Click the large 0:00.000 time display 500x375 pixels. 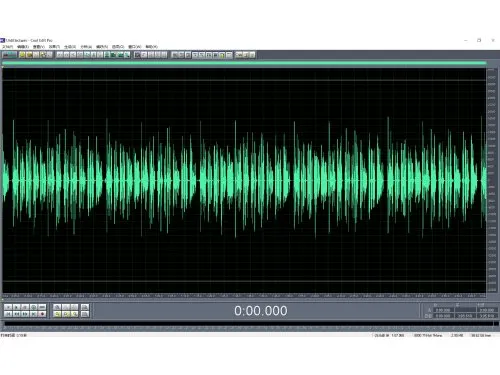point(260,311)
